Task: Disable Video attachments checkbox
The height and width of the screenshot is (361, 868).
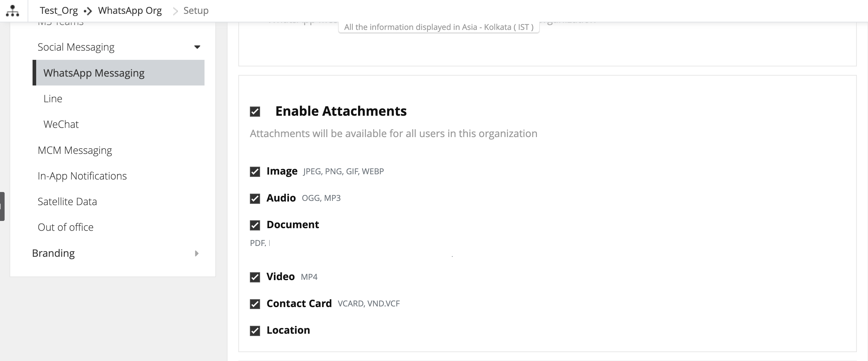Action: pos(255,277)
